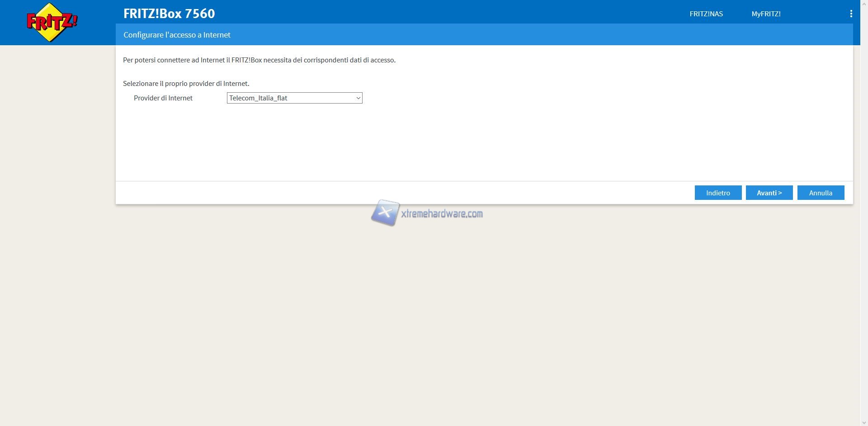
Task: Click the "Selezionare il proprio provider" instruction text
Action: (x=186, y=84)
